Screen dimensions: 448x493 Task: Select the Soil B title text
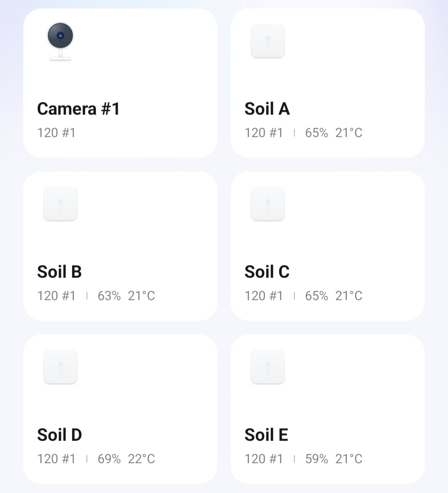click(59, 272)
